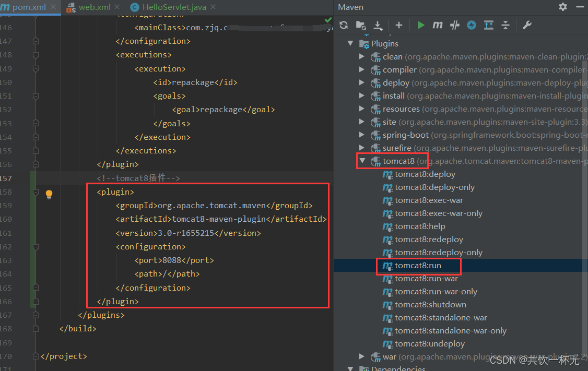Select tomcat8:standalone-war-only goal
This screenshot has height=371, width=588.
point(450,330)
